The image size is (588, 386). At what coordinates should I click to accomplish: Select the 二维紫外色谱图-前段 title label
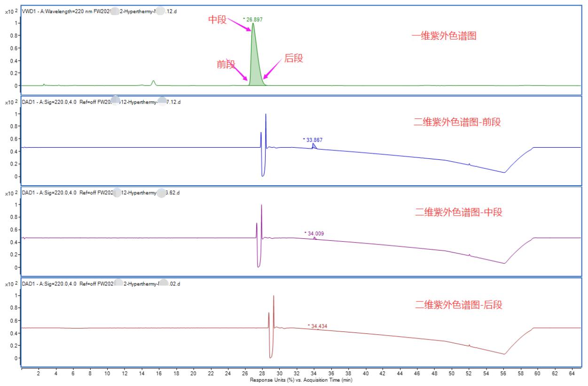[457, 122]
